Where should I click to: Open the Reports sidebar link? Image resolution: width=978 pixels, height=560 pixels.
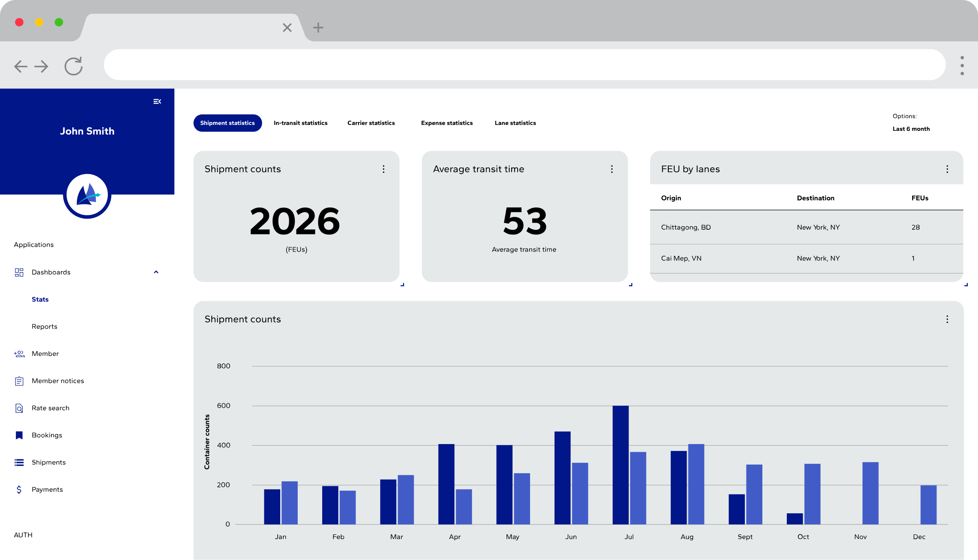point(44,327)
